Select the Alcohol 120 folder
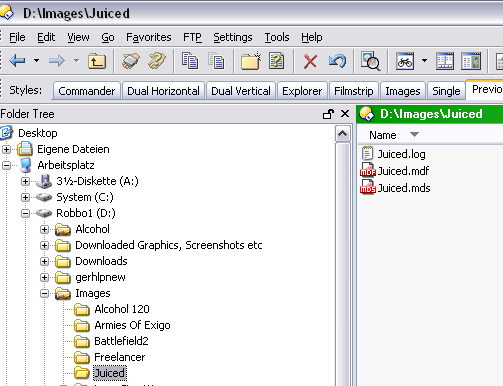The height and width of the screenshot is (386, 503). click(x=122, y=309)
